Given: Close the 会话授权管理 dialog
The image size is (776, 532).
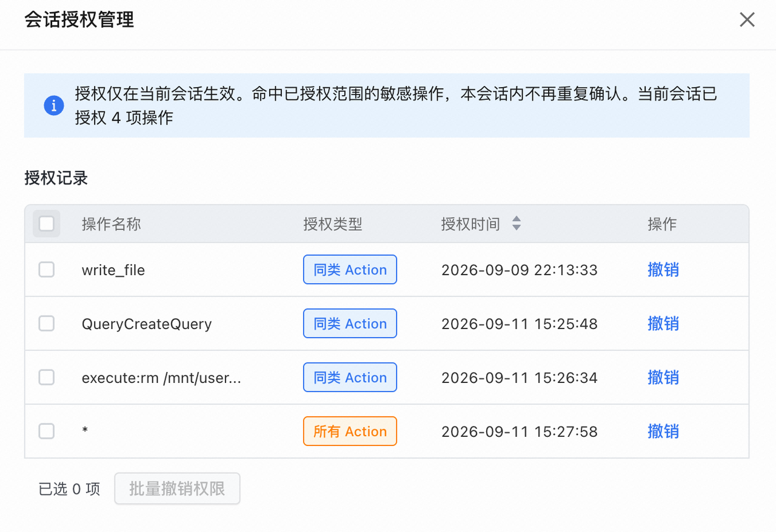Looking at the screenshot, I should [x=747, y=20].
